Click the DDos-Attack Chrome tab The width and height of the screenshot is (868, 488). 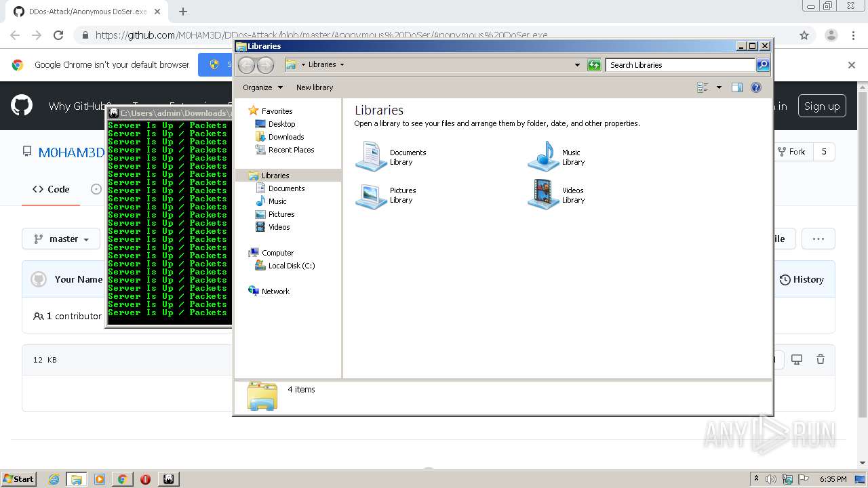coord(88,12)
